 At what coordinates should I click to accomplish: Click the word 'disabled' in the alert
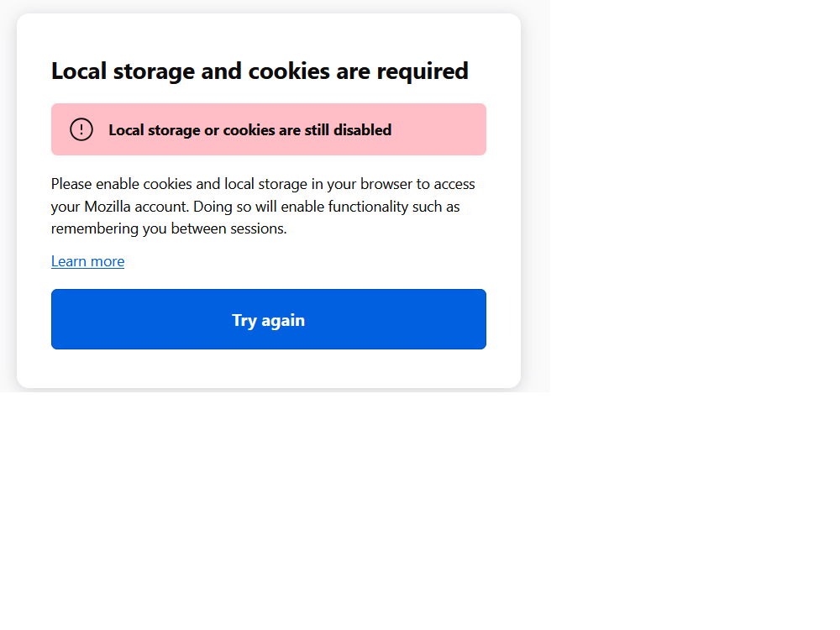(362, 130)
